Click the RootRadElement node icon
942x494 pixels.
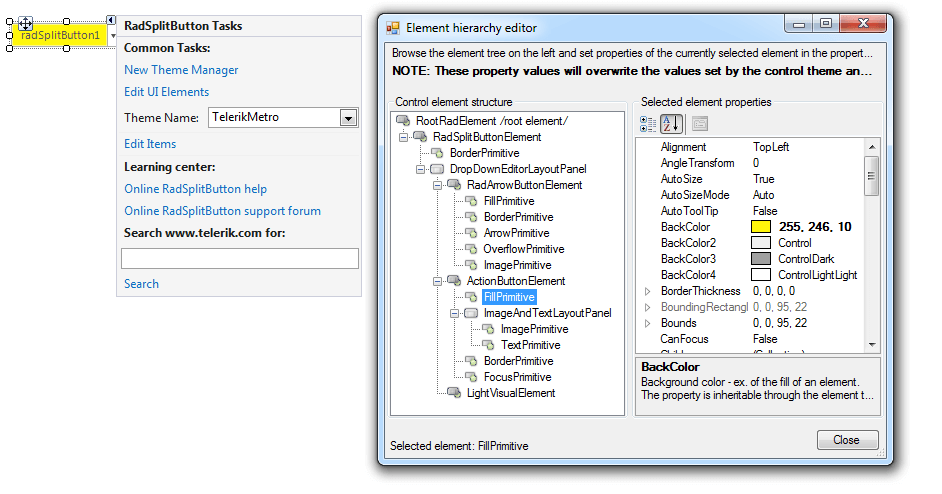click(403, 121)
